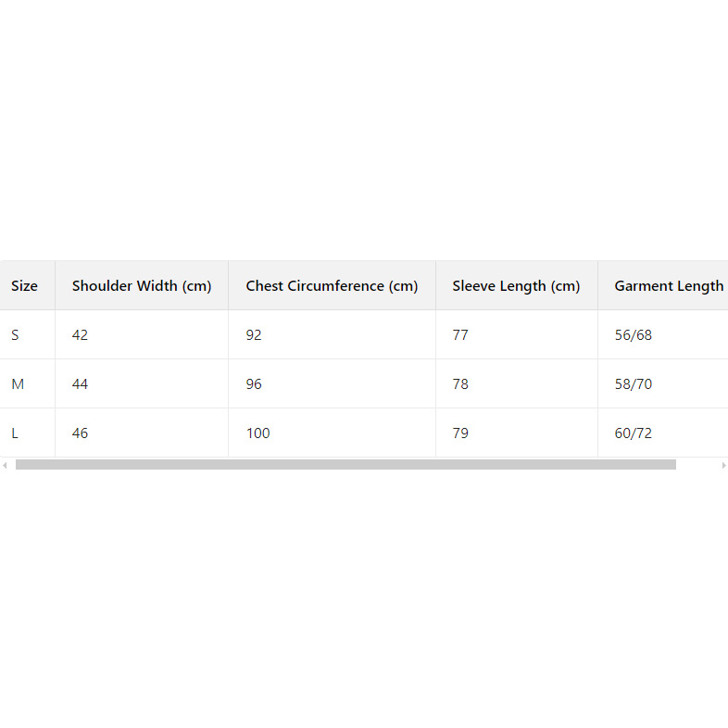Select the size L row label
This screenshot has width=728, height=728.
(x=15, y=433)
